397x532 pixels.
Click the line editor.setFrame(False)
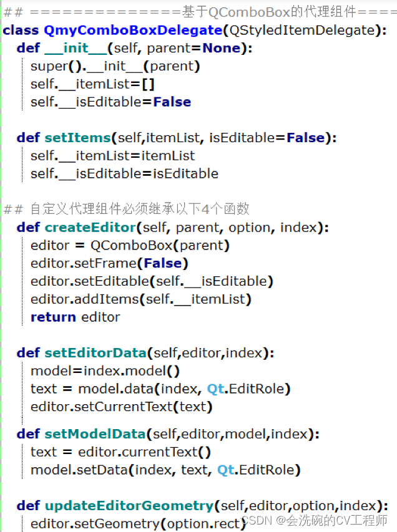109,264
